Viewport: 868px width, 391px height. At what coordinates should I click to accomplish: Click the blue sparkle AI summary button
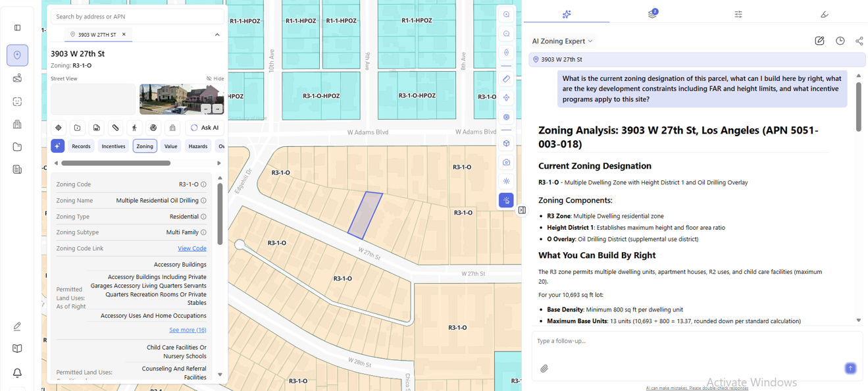pos(58,146)
